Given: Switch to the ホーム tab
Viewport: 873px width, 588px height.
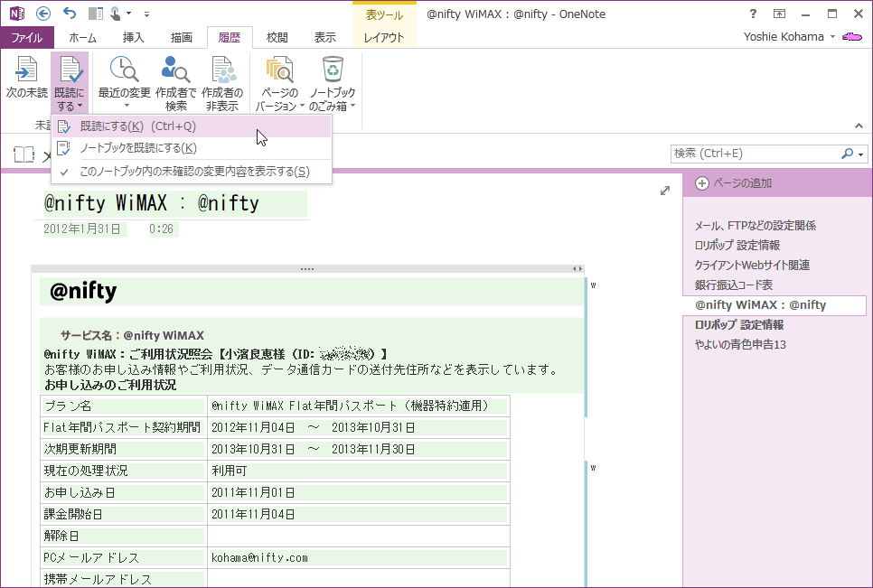Looking at the screenshot, I should (x=83, y=37).
